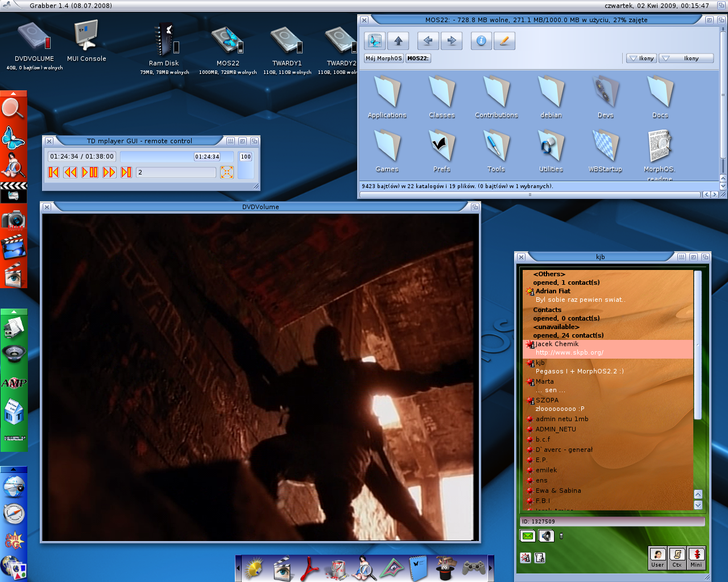Launch the AMP player icon in green panel
Viewport: 728px width, 582px height.
click(x=14, y=383)
